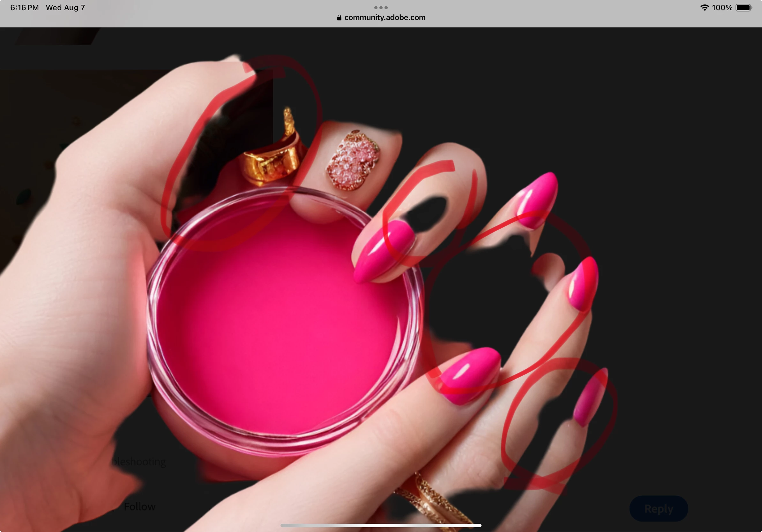Tap the home indicator bar at bottom
This screenshot has width=762, height=532.
click(381, 525)
